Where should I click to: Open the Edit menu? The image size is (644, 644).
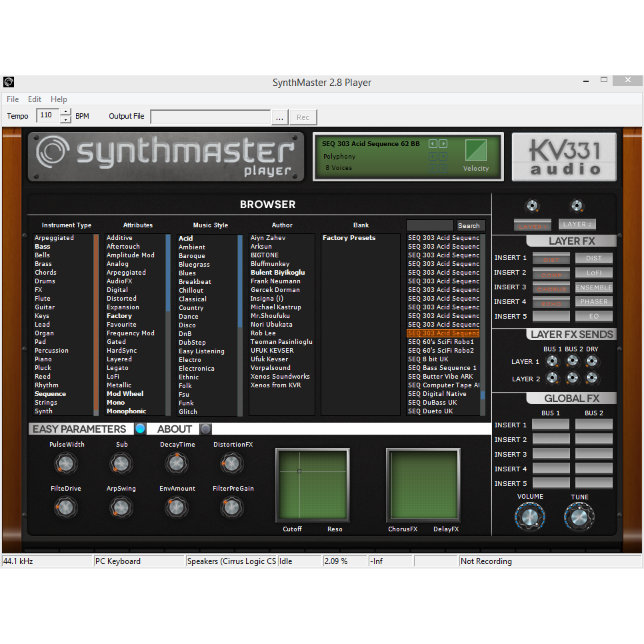(x=34, y=99)
